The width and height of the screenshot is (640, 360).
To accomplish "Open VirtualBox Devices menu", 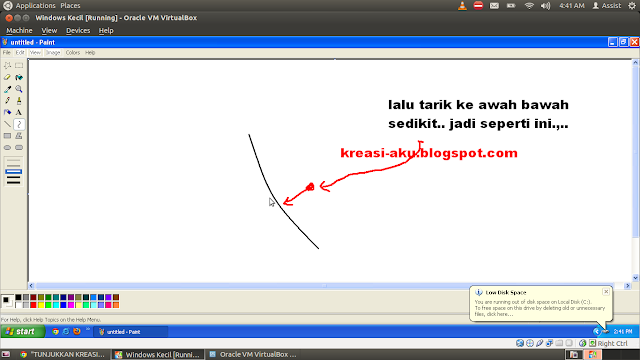I will click(x=78, y=31).
